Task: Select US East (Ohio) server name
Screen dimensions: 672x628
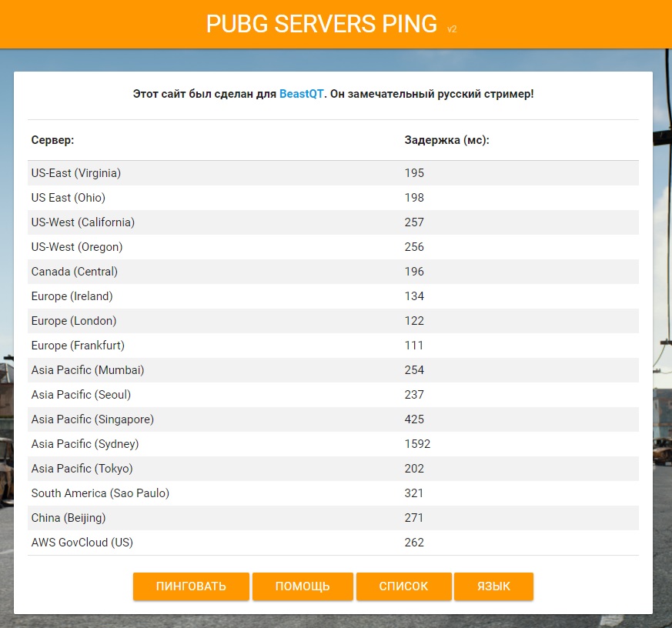Action: [69, 198]
